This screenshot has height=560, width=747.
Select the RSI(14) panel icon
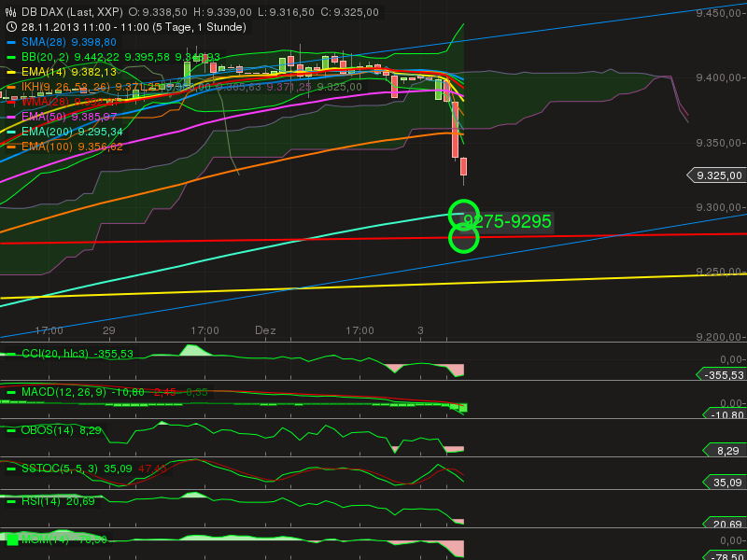pos(10,499)
